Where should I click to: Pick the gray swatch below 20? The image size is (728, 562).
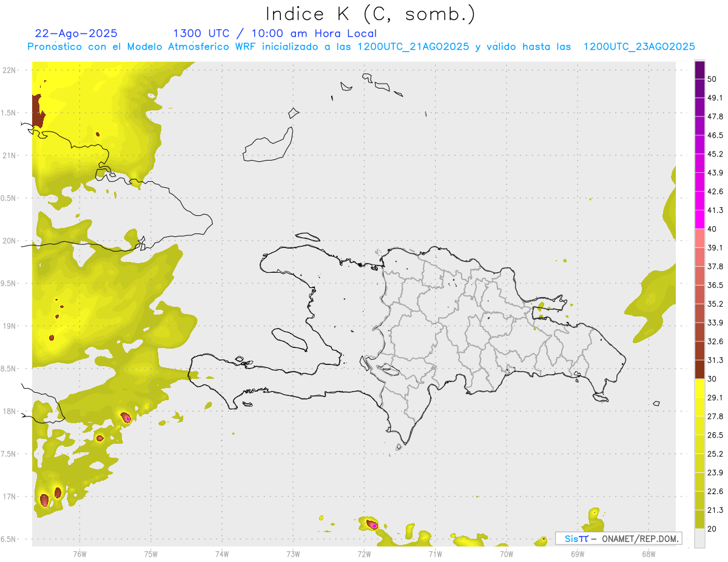click(699, 538)
